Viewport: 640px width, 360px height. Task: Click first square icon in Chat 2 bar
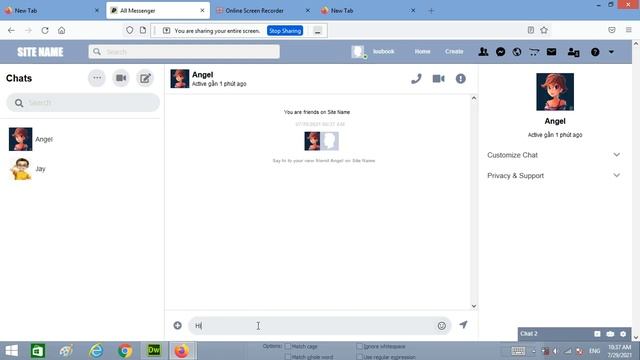point(597,334)
